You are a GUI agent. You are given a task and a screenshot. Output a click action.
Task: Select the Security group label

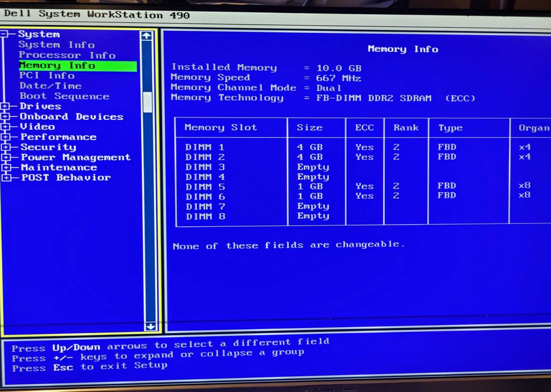click(x=48, y=147)
